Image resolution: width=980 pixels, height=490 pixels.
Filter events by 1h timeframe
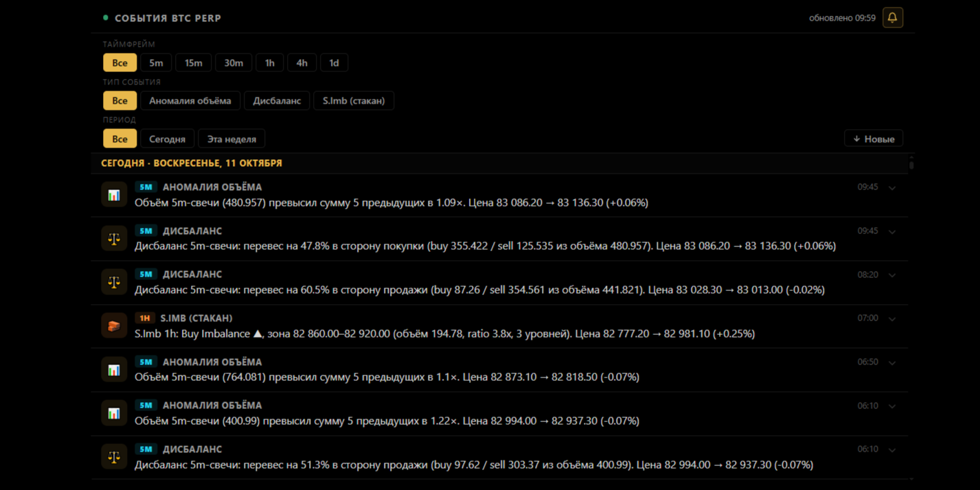pos(270,62)
